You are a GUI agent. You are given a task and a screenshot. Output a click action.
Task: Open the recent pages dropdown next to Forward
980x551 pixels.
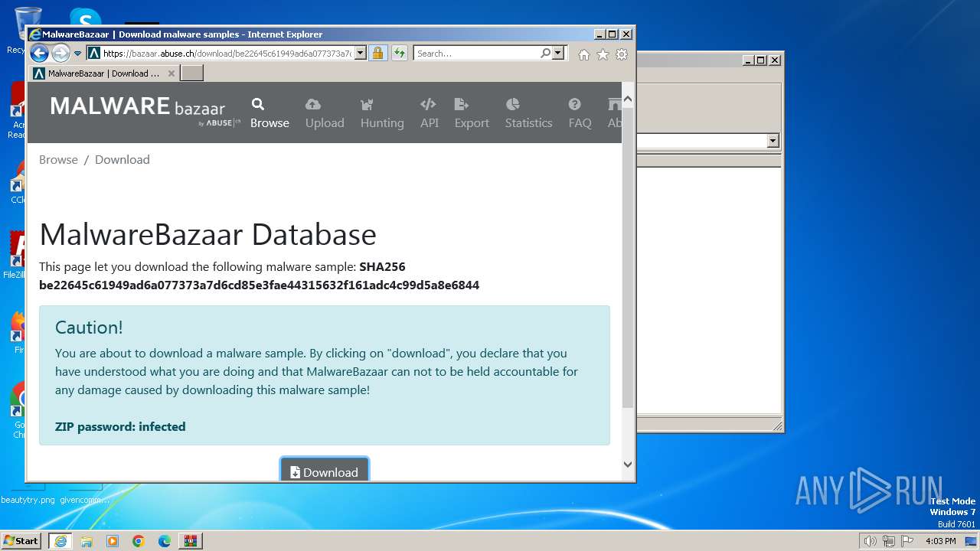[x=77, y=54]
